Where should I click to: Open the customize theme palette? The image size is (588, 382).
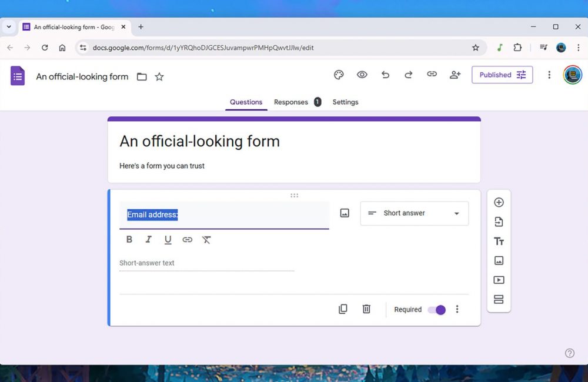[339, 75]
